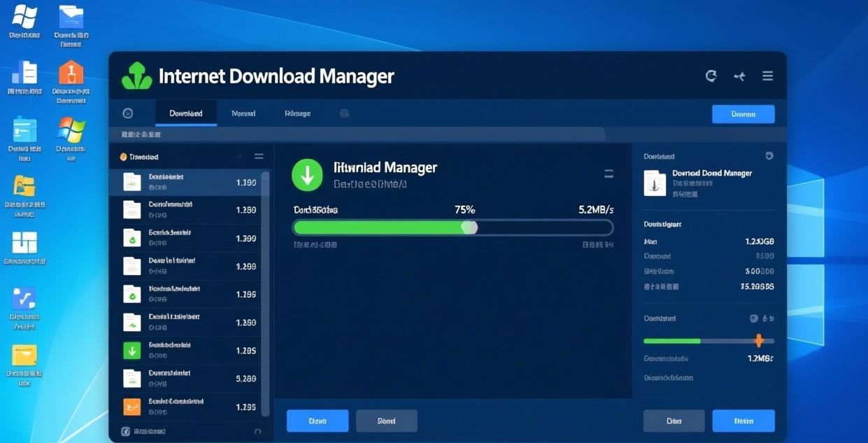Click the circle icon left of the Download tab
Viewport: 868px width, 443px height.
click(127, 113)
